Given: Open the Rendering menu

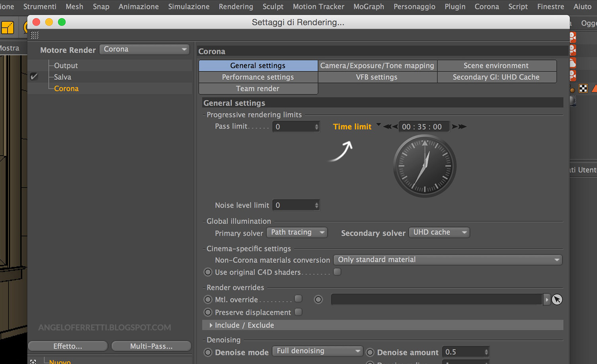Looking at the screenshot, I should tap(236, 7).
